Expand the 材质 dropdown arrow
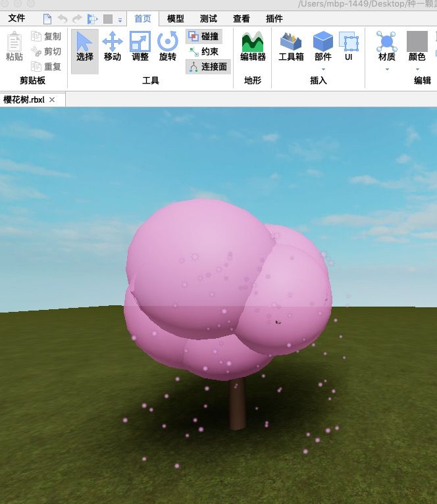 (x=387, y=69)
